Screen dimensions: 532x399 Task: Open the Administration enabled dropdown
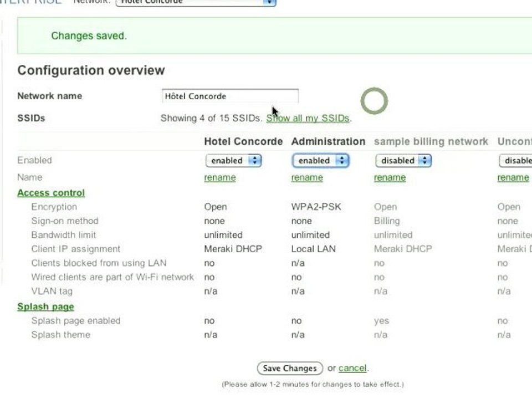coord(321,161)
